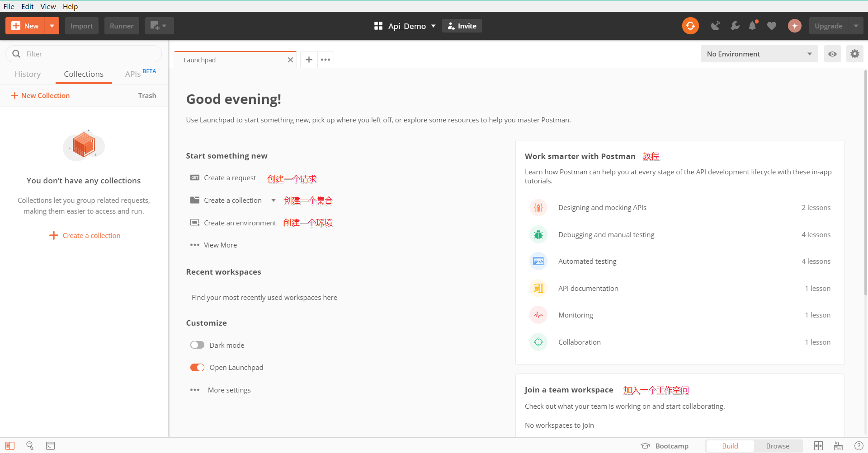Open the No Environment dropdown
This screenshot has width=868, height=453.
(x=759, y=54)
